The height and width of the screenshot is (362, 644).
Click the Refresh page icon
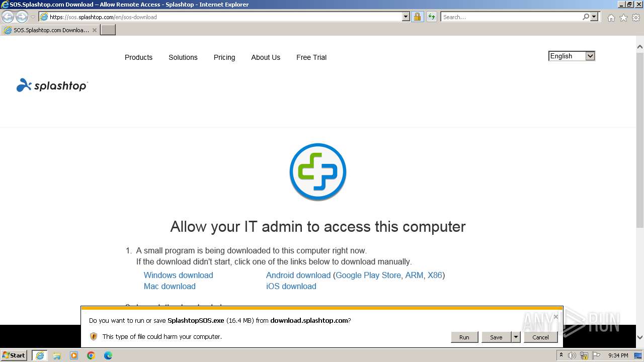click(x=431, y=17)
